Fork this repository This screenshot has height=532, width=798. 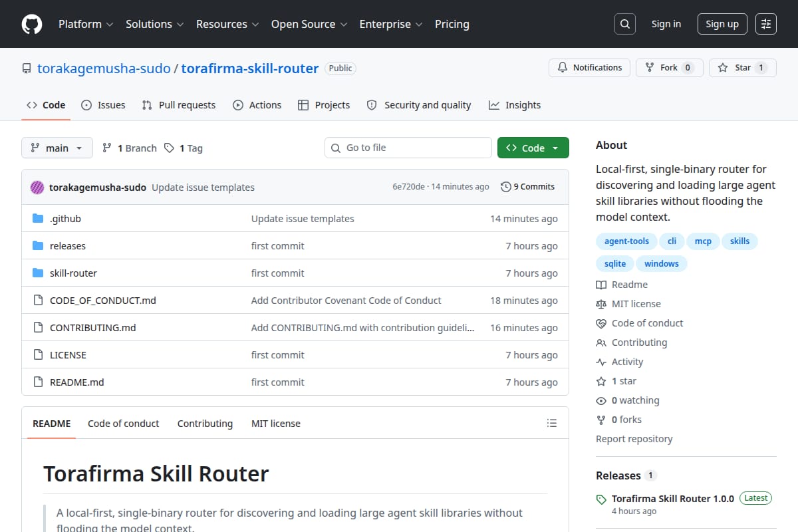[670, 68]
